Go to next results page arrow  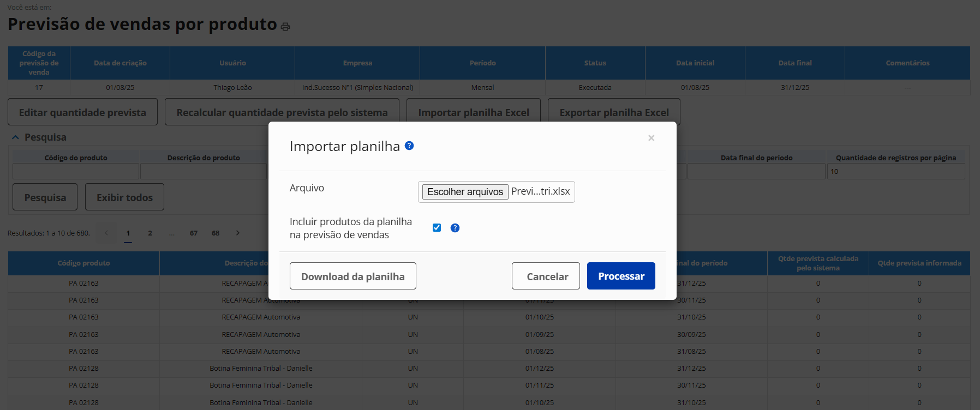tap(238, 233)
